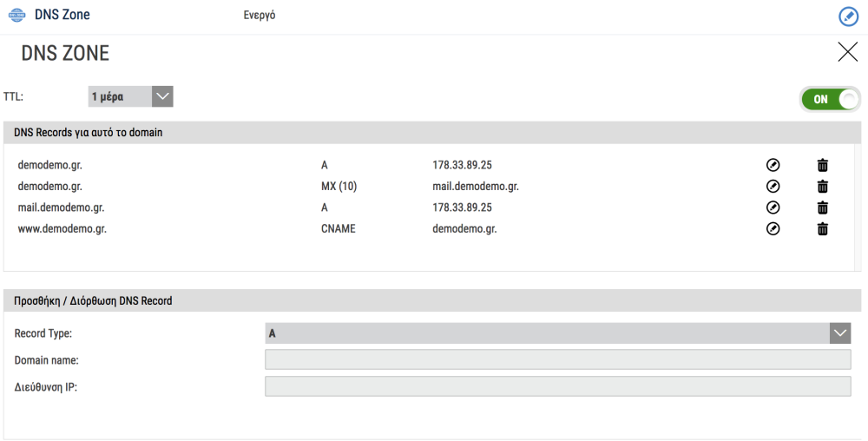Focus the Διεύθυνση IP input field
868x441 pixels.
coord(557,387)
